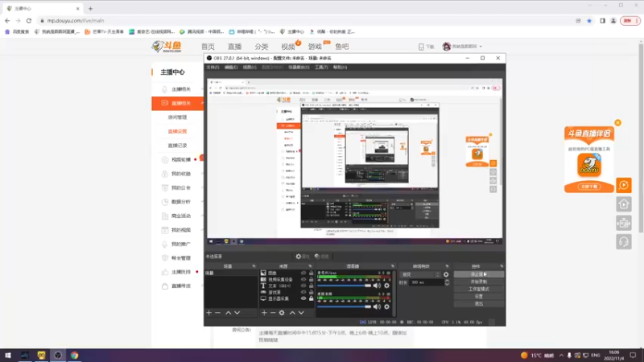The width and height of the screenshot is (644, 362).
Task: Open scene transition properties gear icon
Action: 446,274
